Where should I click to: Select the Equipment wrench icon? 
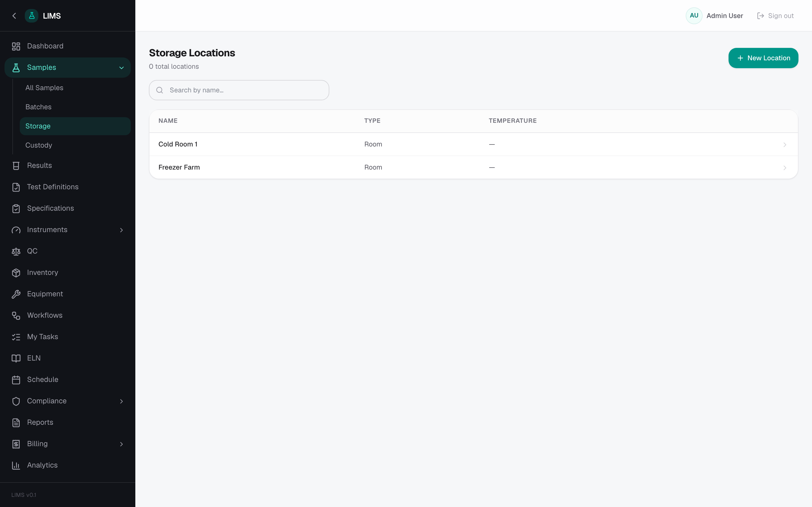pyautogui.click(x=16, y=294)
